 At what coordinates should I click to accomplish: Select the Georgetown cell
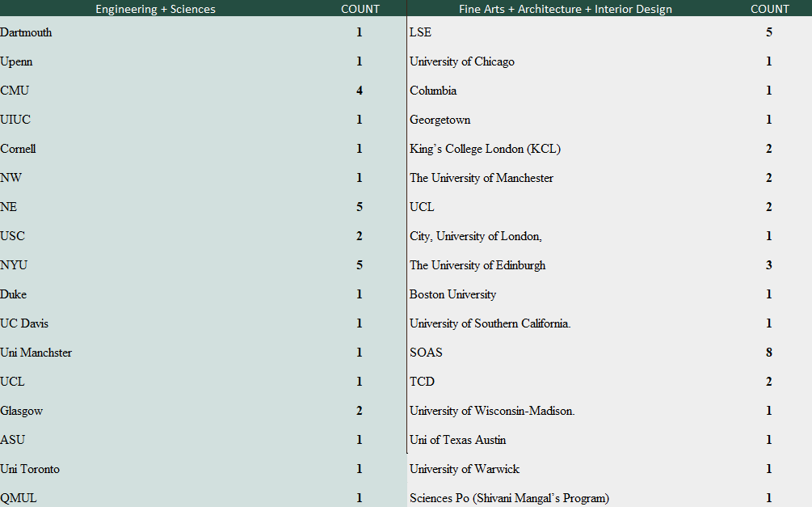tap(440, 120)
